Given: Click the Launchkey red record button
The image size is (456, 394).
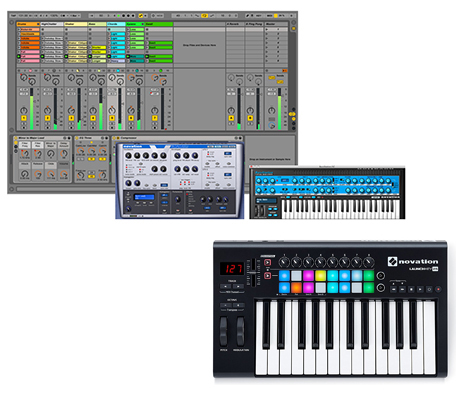Looking at the screenshot, I should point(438,289).
